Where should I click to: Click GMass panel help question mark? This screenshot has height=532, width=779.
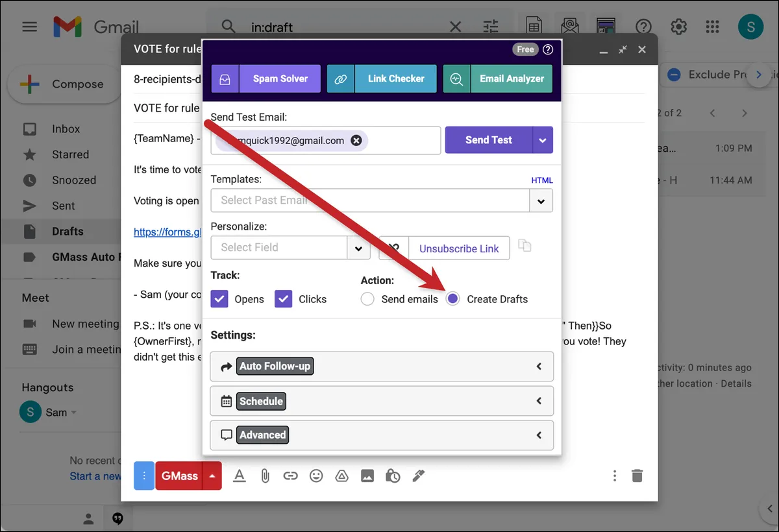coord(548,49)
